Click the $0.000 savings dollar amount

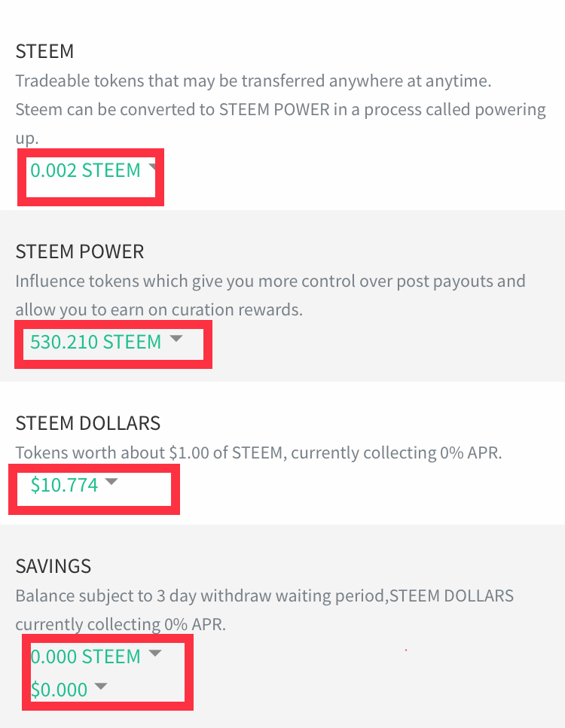pyautogui.click(x=59, y=690)
